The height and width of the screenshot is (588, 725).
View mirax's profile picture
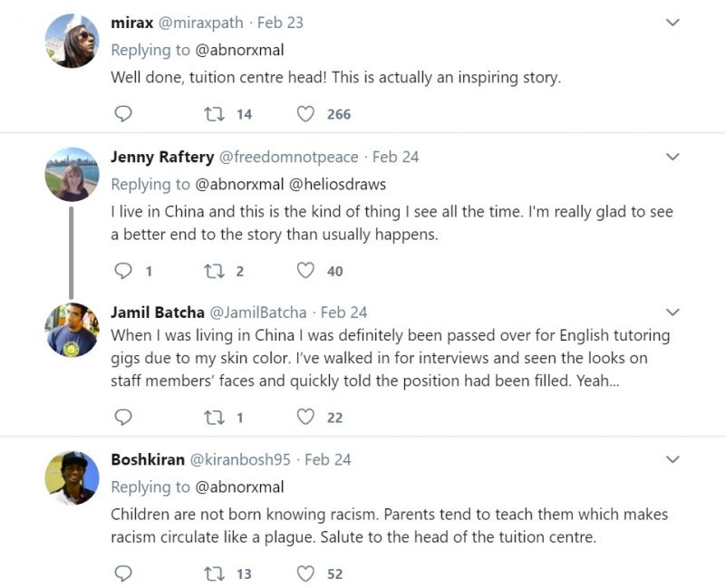pos(72,41)
